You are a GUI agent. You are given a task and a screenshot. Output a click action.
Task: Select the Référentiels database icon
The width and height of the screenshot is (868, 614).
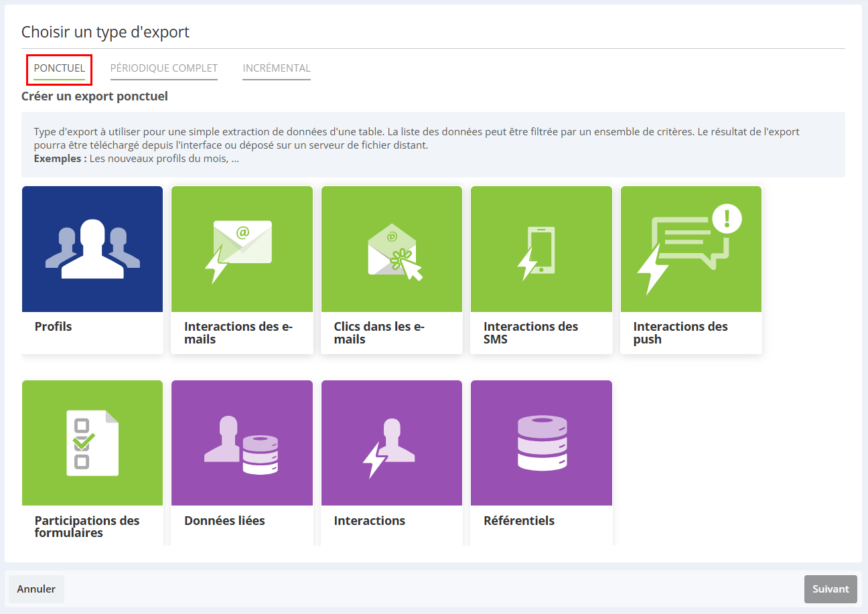point(542,443)
